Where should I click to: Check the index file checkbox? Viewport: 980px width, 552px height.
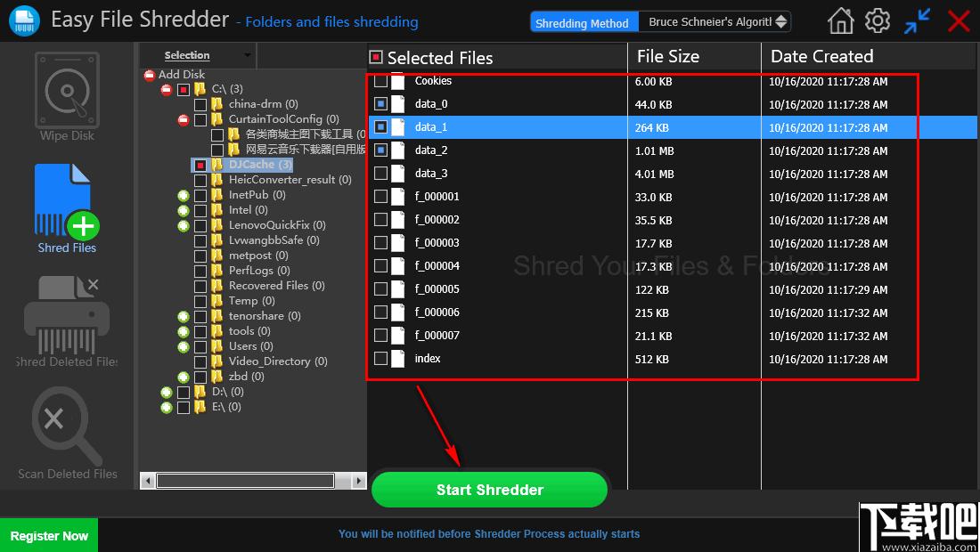point(380,359)
